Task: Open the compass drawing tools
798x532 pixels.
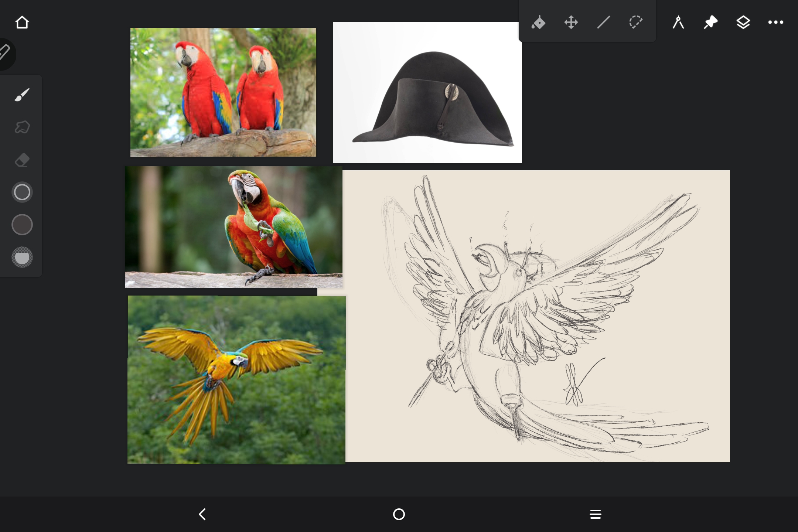Action: [678, 23]
